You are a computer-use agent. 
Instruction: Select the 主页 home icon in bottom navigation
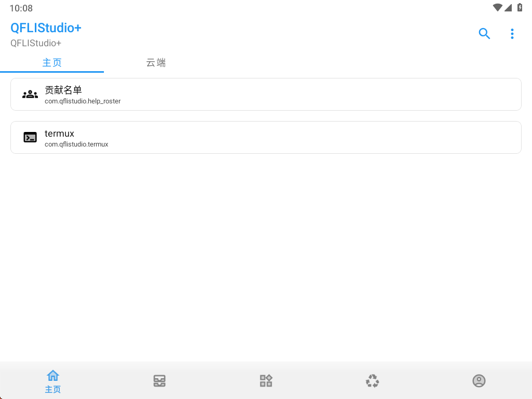pyautogui.click(x=53, y=381)
